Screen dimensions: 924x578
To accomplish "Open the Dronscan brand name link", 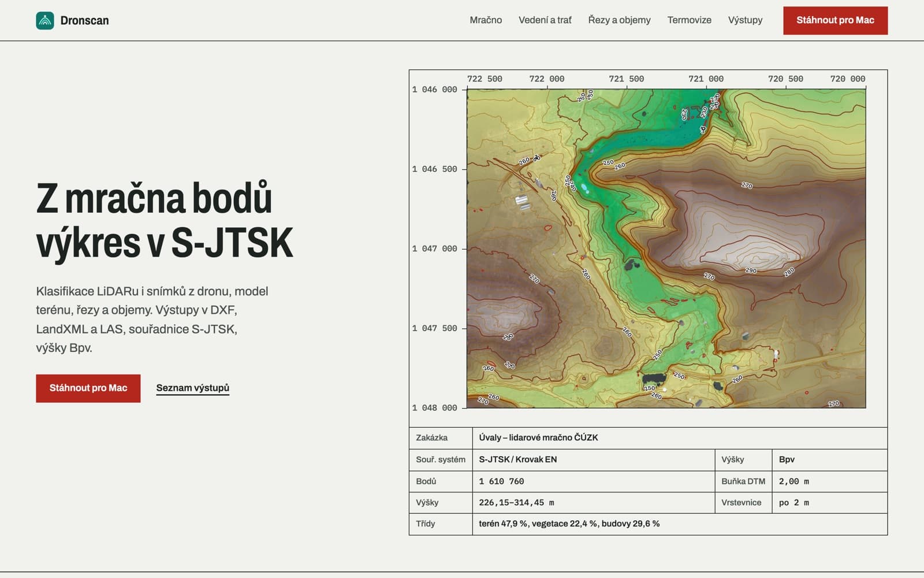I will 84,20.
